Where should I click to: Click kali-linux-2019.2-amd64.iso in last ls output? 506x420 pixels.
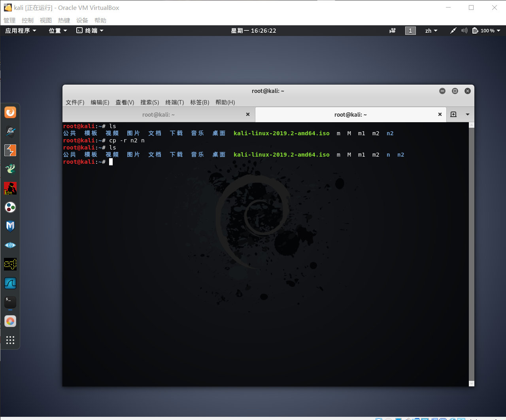tap(281, 155)
